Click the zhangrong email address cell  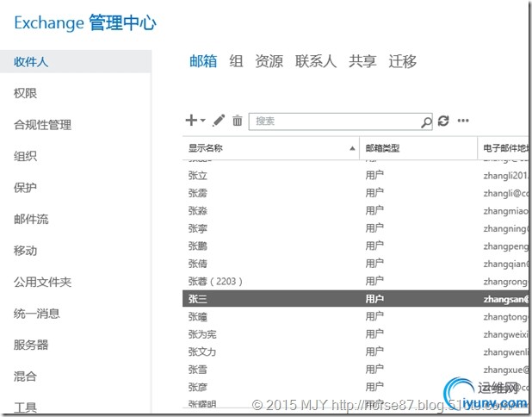(506, 282)
